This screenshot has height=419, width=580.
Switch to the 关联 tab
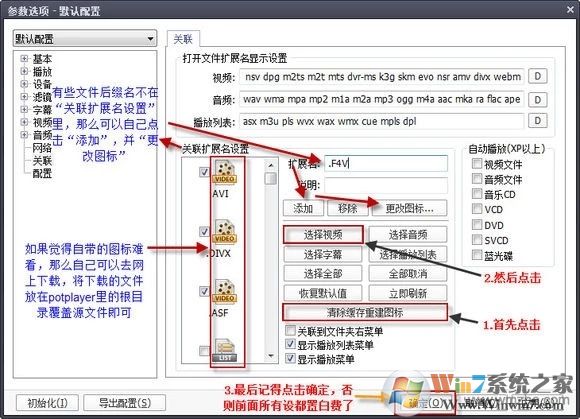pos(183,39)
